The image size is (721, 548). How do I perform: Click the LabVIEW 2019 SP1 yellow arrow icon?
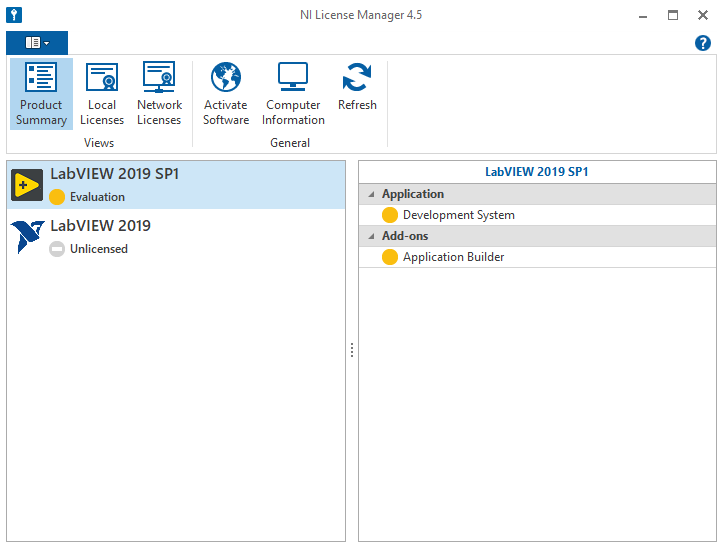27,185
